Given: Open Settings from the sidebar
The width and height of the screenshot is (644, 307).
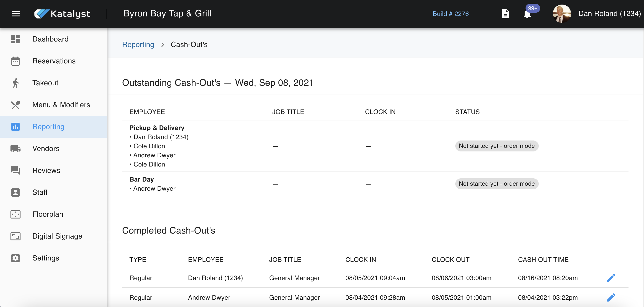Looking at the screenshot, I should pos(46,258).
